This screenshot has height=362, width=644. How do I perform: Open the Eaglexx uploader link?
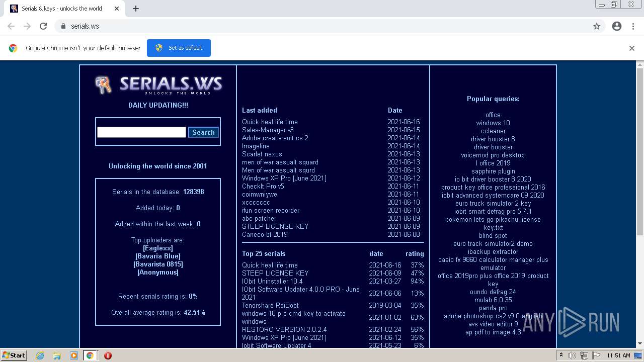coord(158,248)
